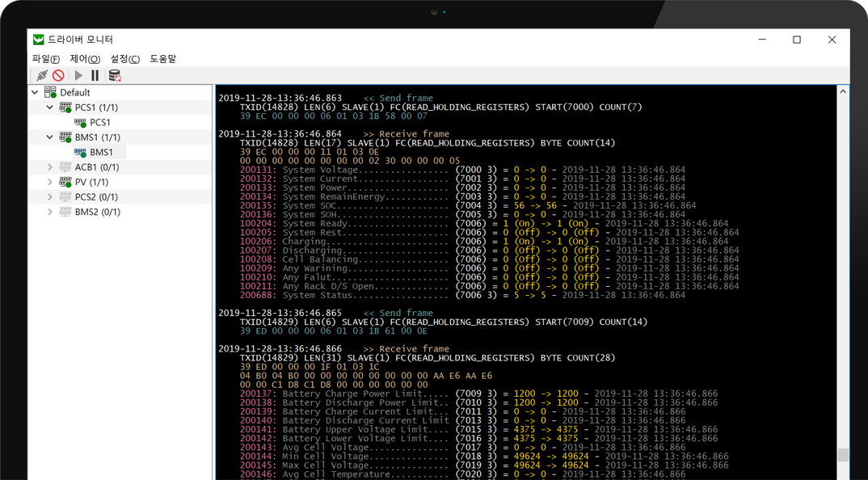868x480 pixels.
Task: Click the 100211 Any Rack D/S Open row
Action: [489, 286]
